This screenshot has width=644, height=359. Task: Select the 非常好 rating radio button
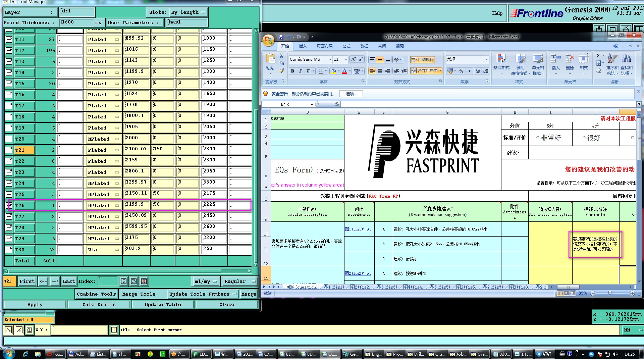click(538, 138)
